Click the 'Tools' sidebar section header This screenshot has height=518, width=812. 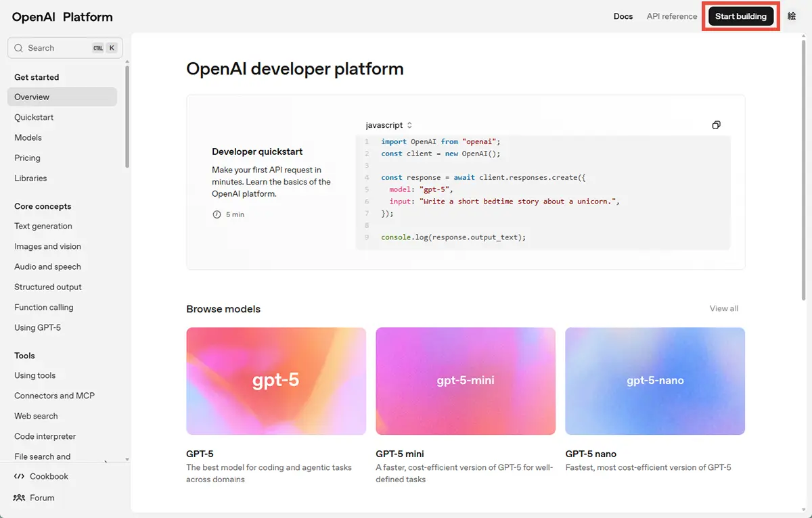[x=24, y=356]
